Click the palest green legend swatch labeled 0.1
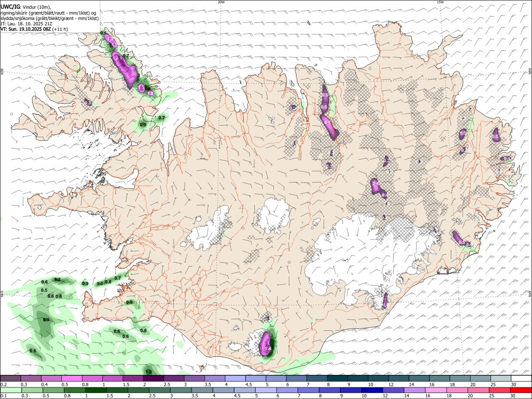The image size is (532, 399). coord(11,390)
